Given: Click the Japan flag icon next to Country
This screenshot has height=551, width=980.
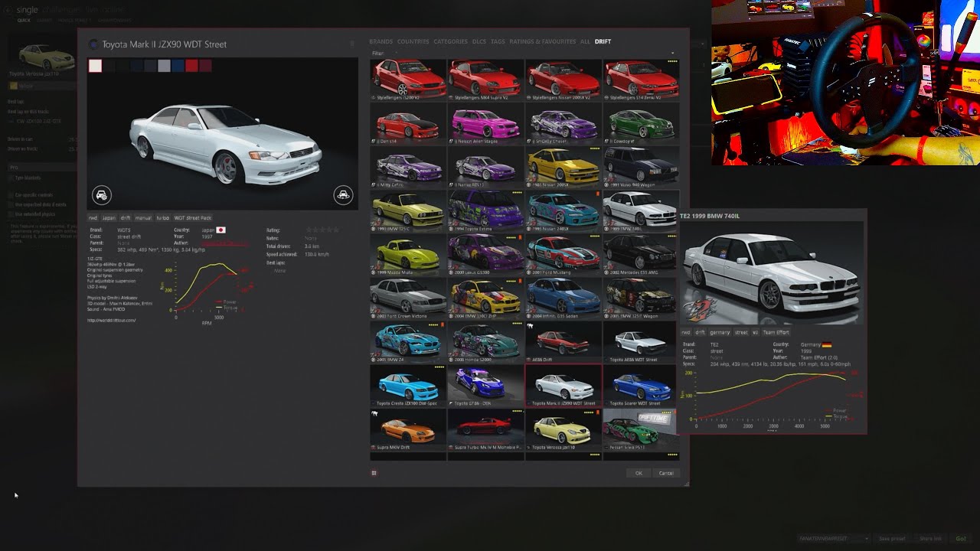Looking at the screenshot, I should point(220,230).
